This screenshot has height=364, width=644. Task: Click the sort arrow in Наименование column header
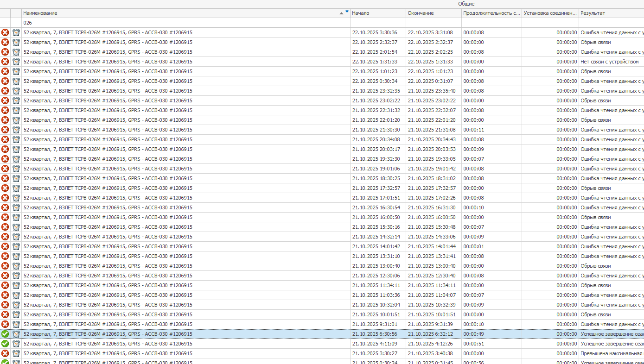coord(342,13)
